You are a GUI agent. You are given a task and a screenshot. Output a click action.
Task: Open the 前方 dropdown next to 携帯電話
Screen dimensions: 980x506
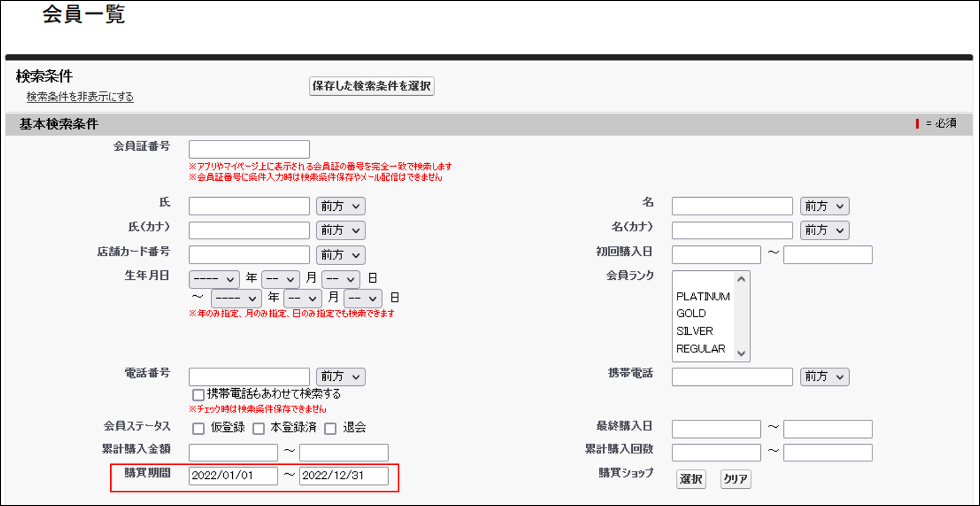[x=824, y=377]
